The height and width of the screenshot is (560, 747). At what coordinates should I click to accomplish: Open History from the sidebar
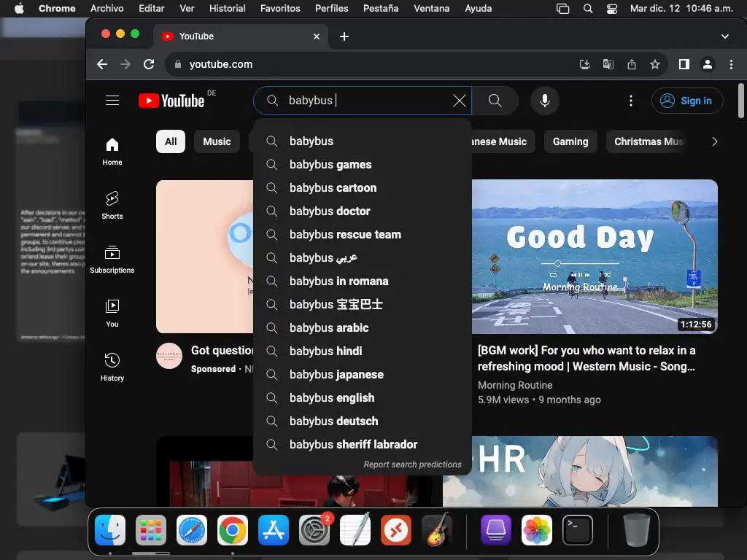pyautogui.click(x=112, y=367)
